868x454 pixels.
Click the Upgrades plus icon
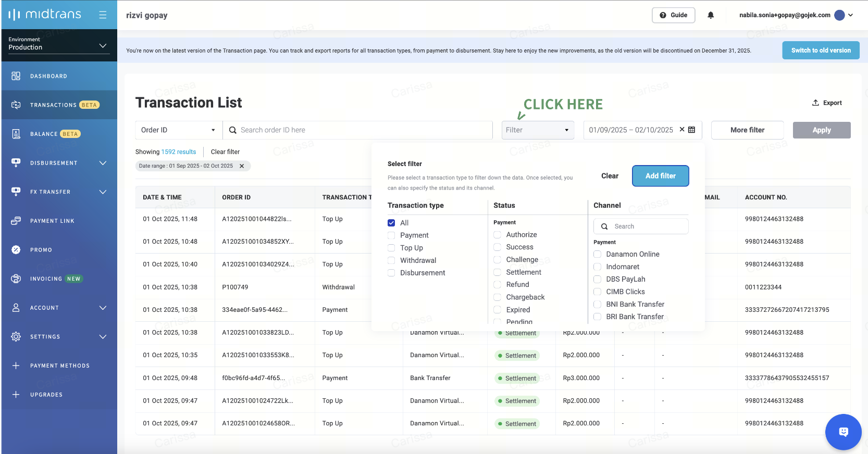pos(16,395)
